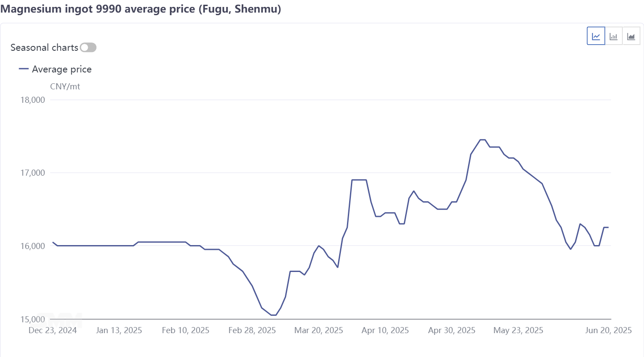This screenshot has height=357, width=644.
Task: Select the 18,000 y-axis label
Action: click(x=33, y=100)
